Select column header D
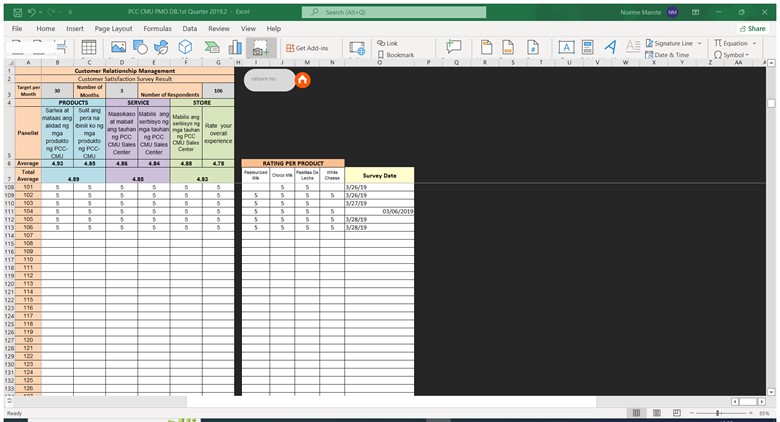This screenshot has height=422, width=780. (121, 63)
